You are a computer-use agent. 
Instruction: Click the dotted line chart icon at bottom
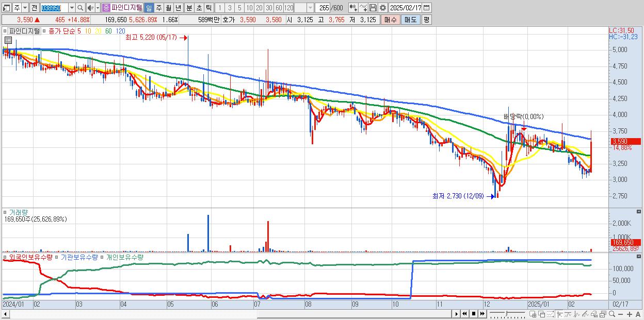550,314
